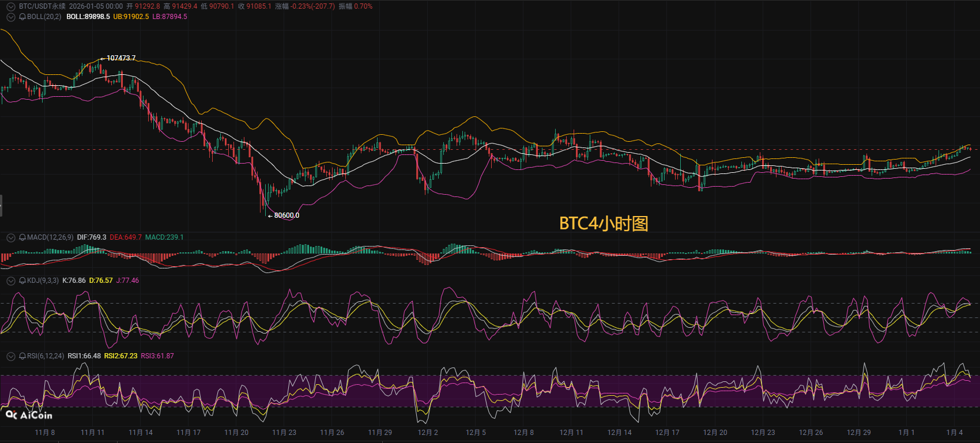Click the 80600.0 low price marker
This screenshot has height=443, width=980.
click(287, 215)
